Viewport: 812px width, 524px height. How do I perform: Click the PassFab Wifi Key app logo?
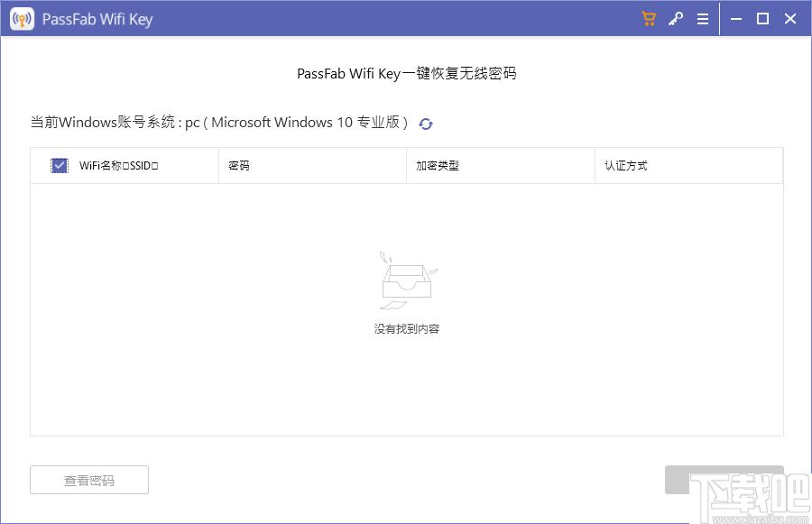(x=22, y=19)
